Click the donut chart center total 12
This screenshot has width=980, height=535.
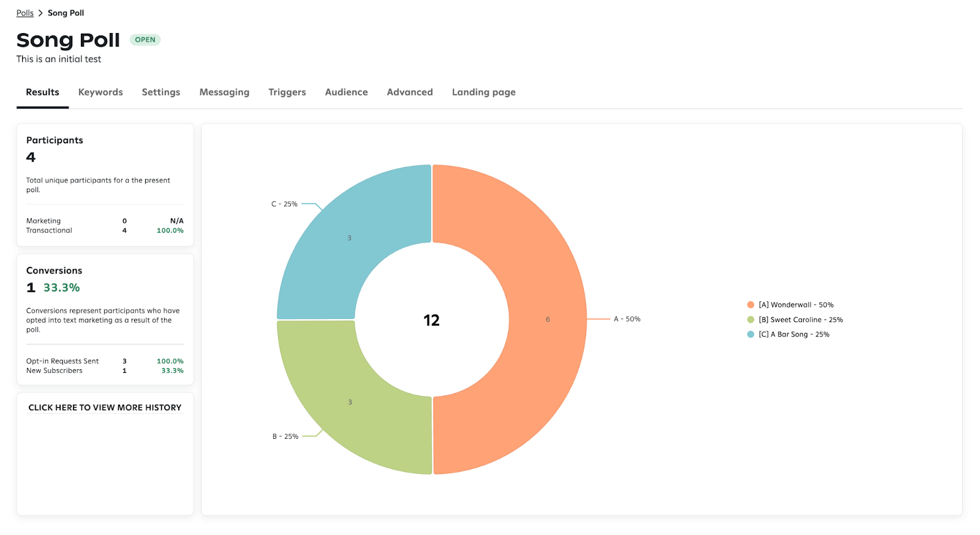click(x=431, y=320)
